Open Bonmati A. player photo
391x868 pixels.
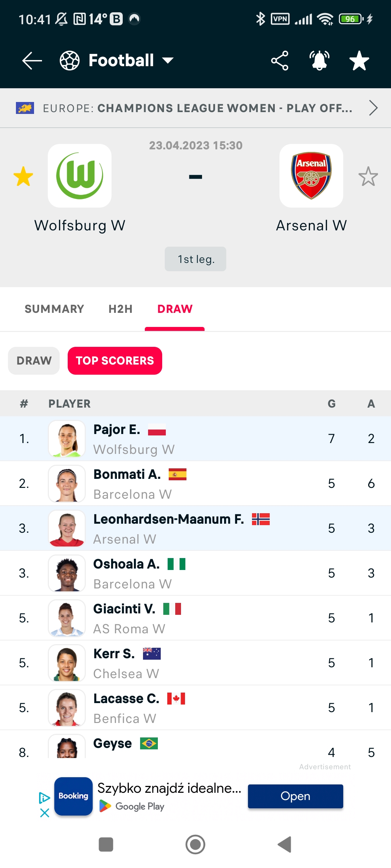click(x=67, y=484)
